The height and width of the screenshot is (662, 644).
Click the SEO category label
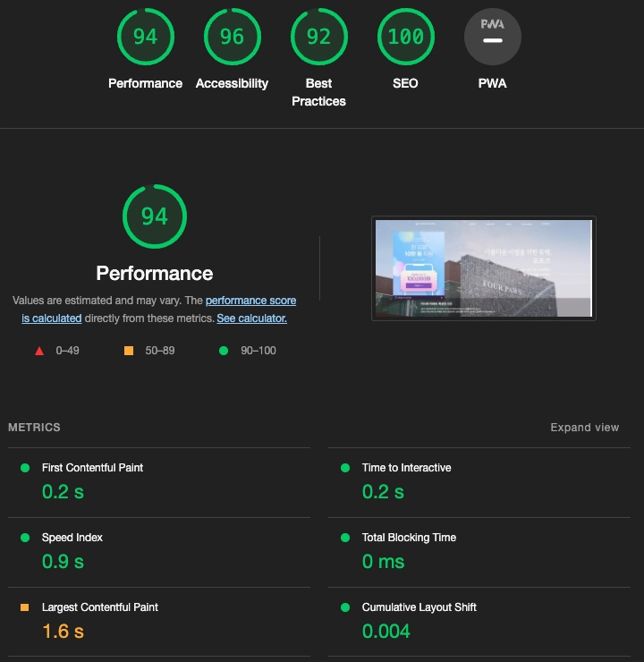coord(405,83)
